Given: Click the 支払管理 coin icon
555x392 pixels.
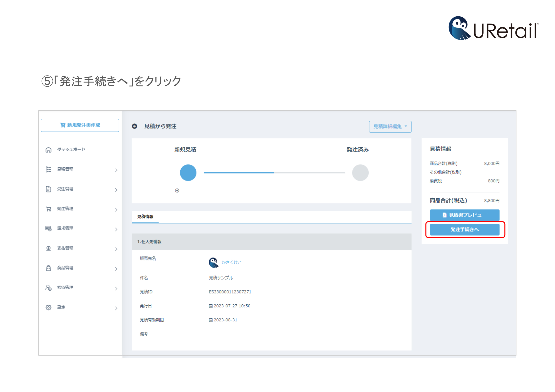Looking at the screenshot, I should [48, 248].
